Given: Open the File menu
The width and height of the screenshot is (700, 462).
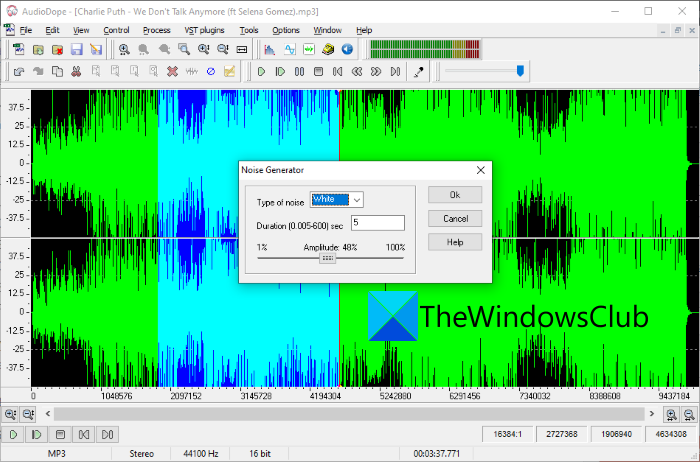Looking at the screenshot, I should (x=26, y=30).
